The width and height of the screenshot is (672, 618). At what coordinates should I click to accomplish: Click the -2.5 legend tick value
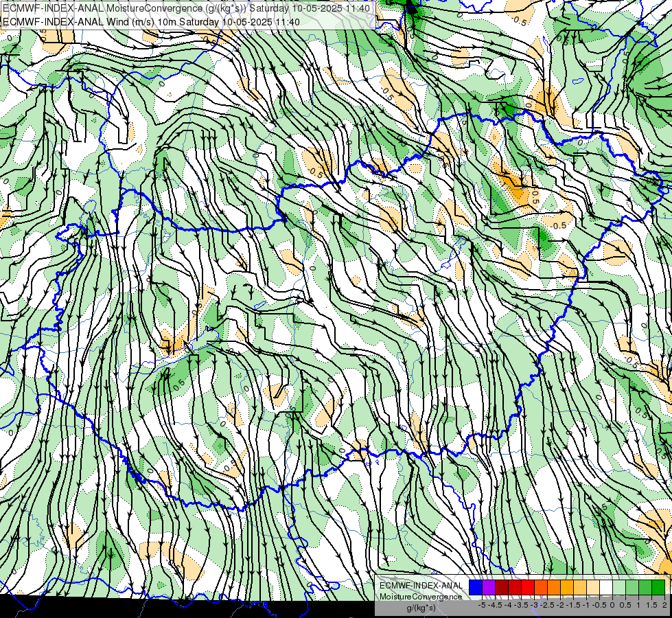546,605
